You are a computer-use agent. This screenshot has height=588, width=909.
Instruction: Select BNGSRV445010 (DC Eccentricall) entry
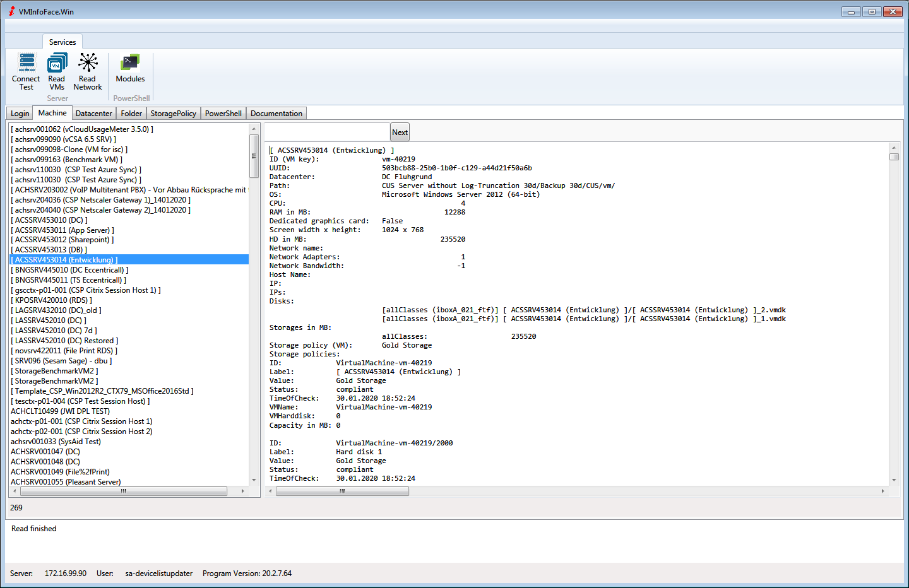click(69, 270)
